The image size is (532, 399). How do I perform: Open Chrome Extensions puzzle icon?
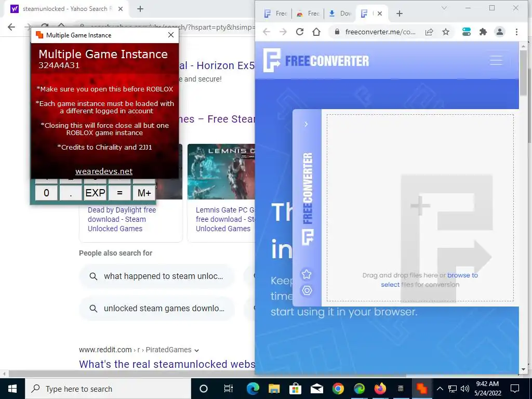(x=483, y=32)
